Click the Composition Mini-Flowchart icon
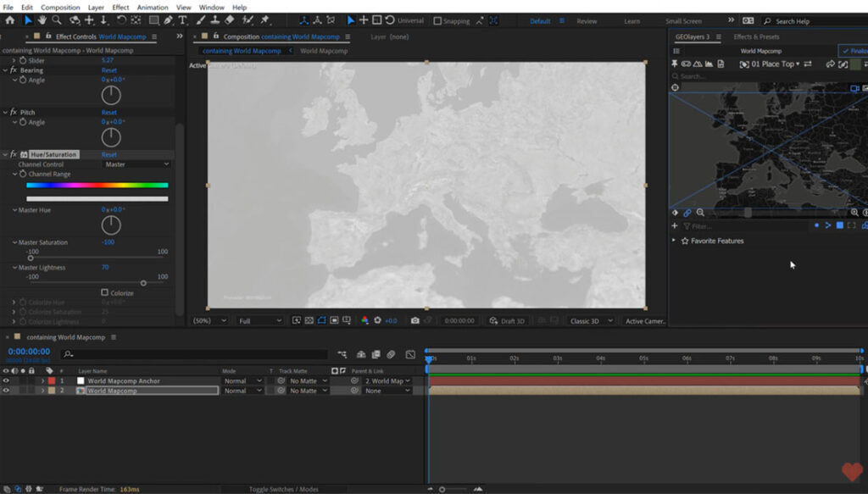This screenshot has width=868, height=494. pyautogui.click(x=342, y=354)
